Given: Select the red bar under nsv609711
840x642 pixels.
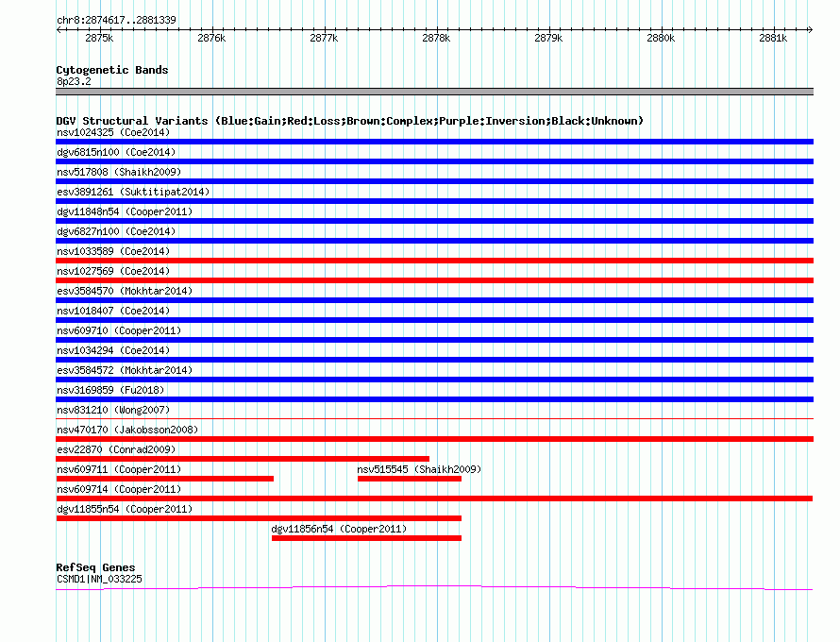Looking at the screenshot, I should pyautogui.click(x=165, y=479).
